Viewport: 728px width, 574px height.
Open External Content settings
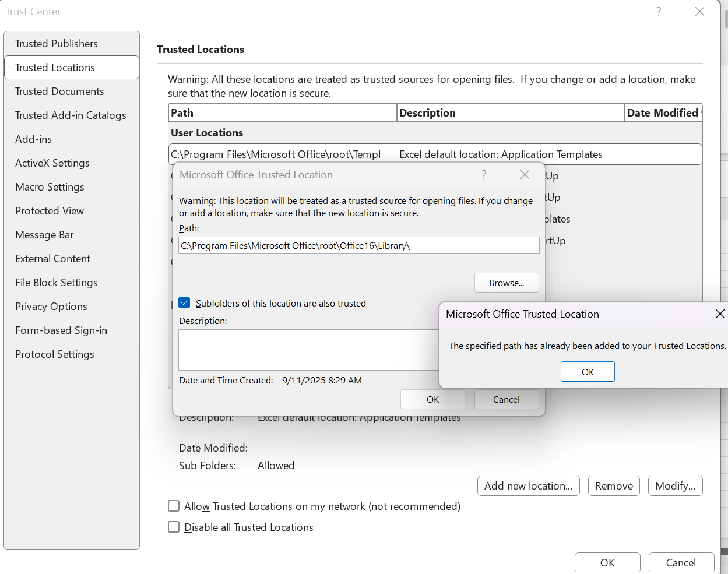[71, 259]
